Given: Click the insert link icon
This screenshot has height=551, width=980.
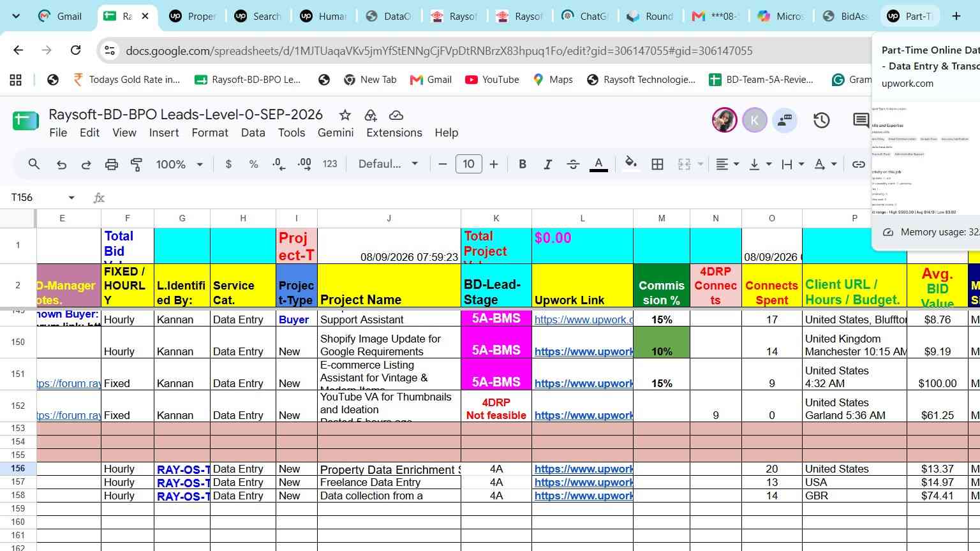Looking at the screenshot, I should coord(859,165).
